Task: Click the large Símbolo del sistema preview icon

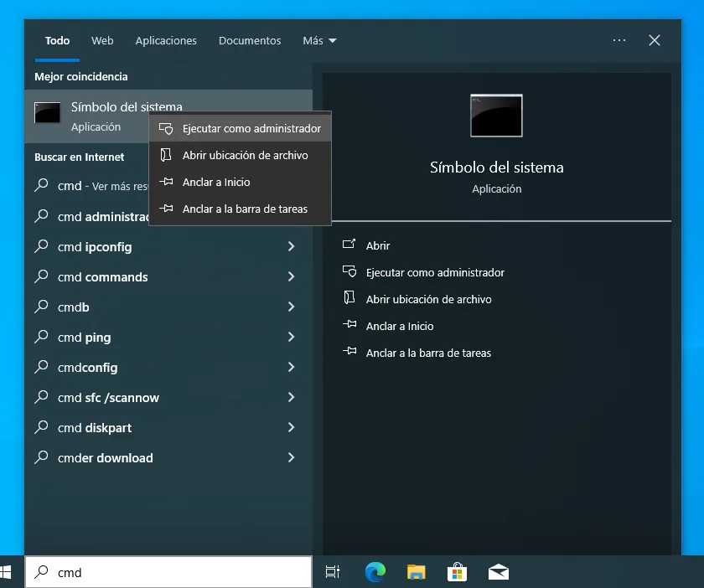Action: [496, 116]
